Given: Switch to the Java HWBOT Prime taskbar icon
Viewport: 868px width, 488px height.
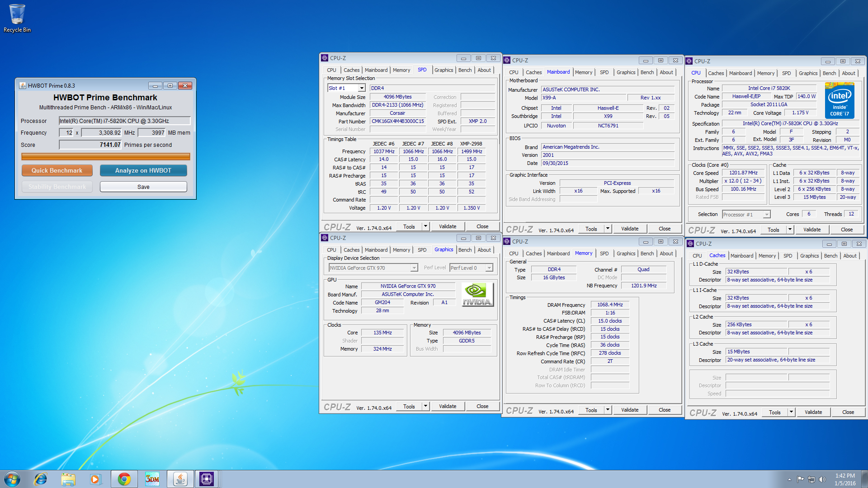Looking at the screenshot, I should click(x=180, y=479).
